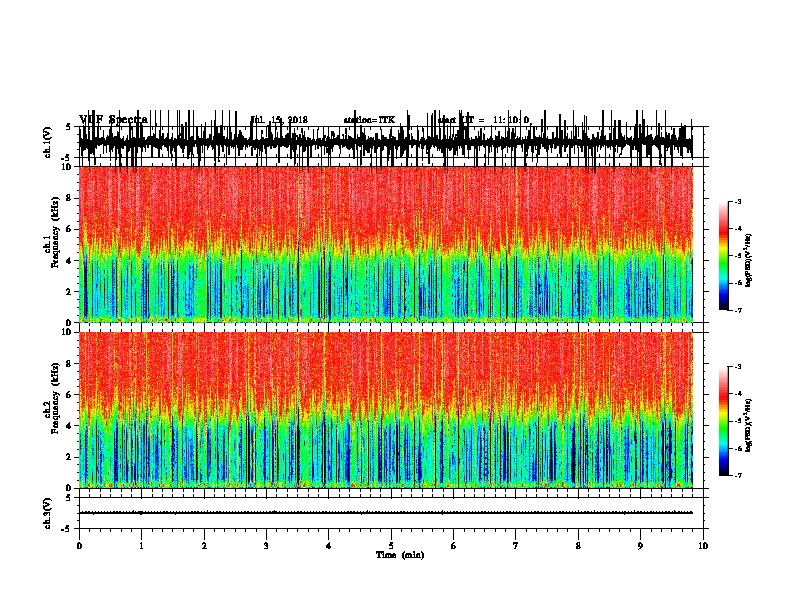
Task: Select the "station=ITK" header label
Action: click(x=369, y=120)
